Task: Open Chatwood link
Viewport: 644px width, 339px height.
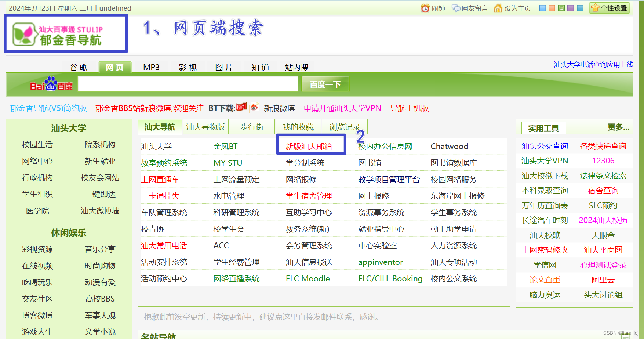Action: pyautogui.click(x=449, y=146)
